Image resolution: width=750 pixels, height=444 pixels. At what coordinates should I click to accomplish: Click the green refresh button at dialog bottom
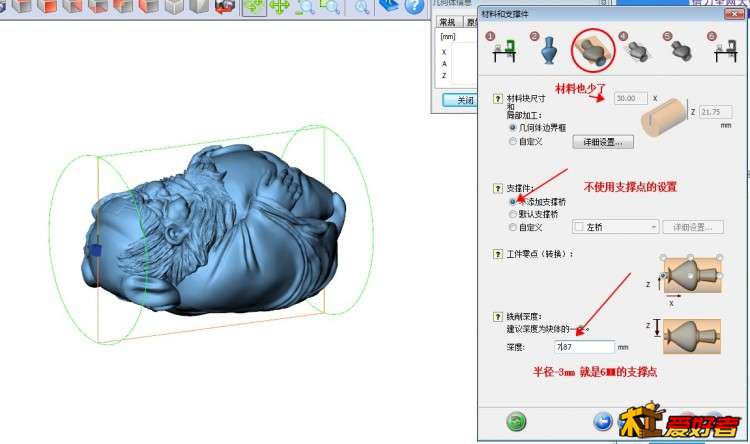[x=516, y=422]
